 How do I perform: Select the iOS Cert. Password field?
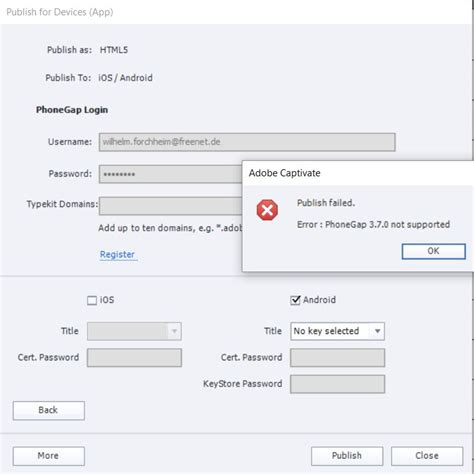(x=134, y=358)
